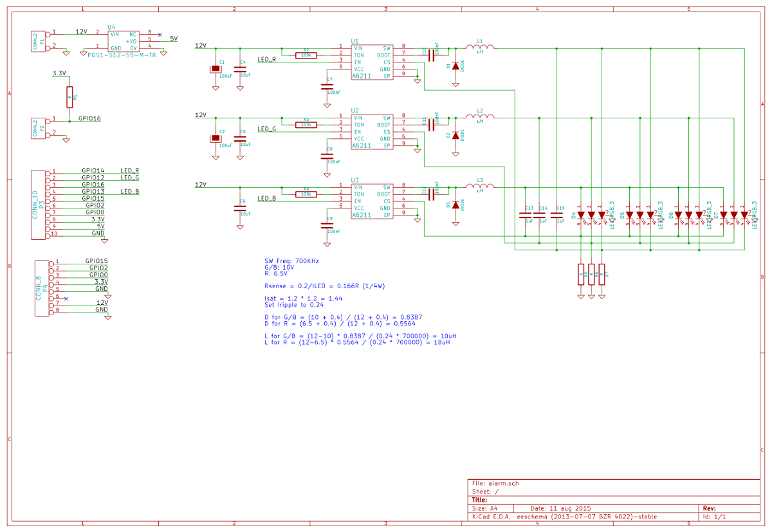The image size is (772, 532).
Task: Select the R2 100k resistor
Action: click(x=306, y=55)
